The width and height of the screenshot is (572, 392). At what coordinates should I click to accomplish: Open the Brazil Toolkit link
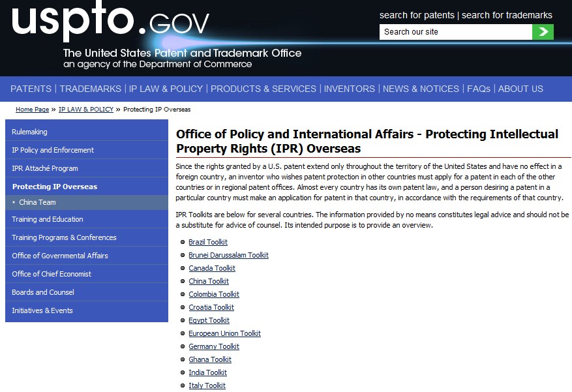coord(208,242)
